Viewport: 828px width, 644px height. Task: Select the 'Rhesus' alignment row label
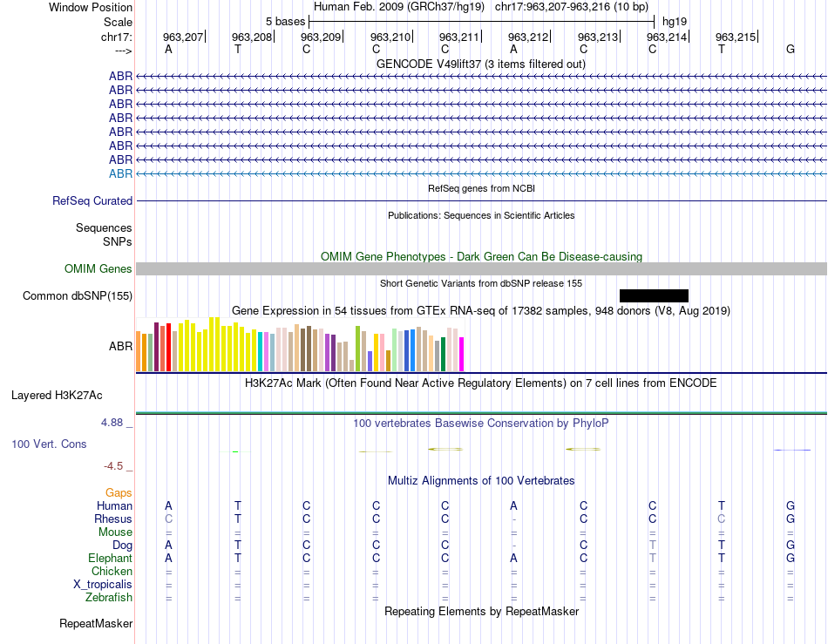click(113, 519)
